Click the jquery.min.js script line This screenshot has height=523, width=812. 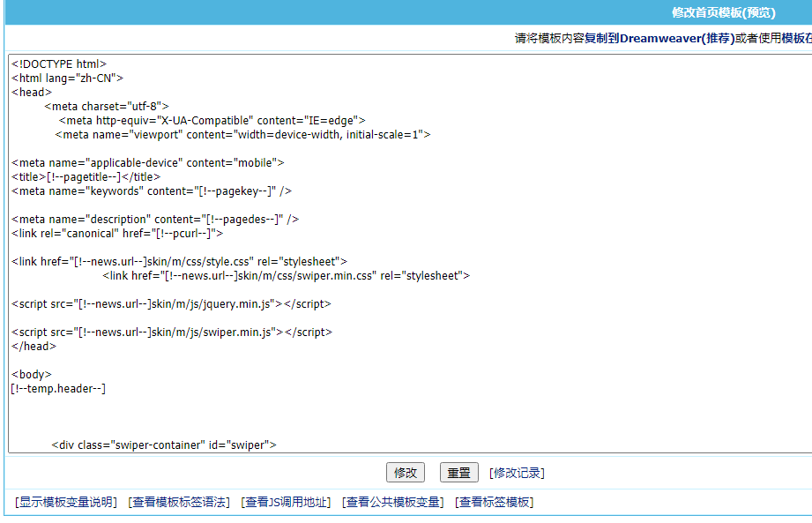(x=171, y=303)
